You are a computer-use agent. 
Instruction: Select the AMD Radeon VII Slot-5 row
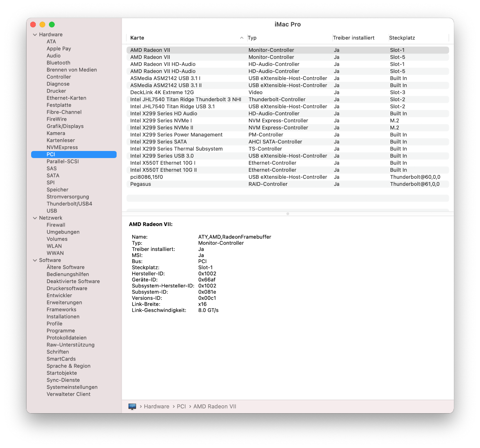[x=288, y=57]
